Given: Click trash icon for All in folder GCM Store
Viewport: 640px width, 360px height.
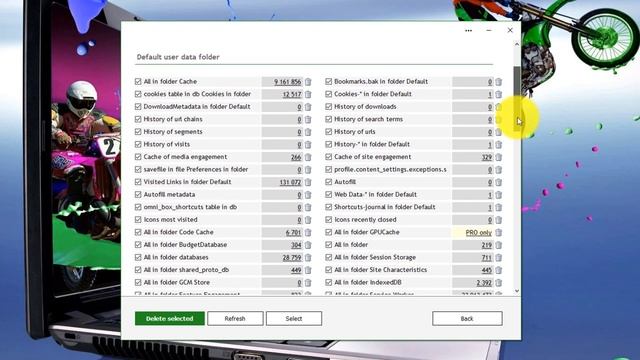Looking at the screenshot, I should [x=308, y=282].
